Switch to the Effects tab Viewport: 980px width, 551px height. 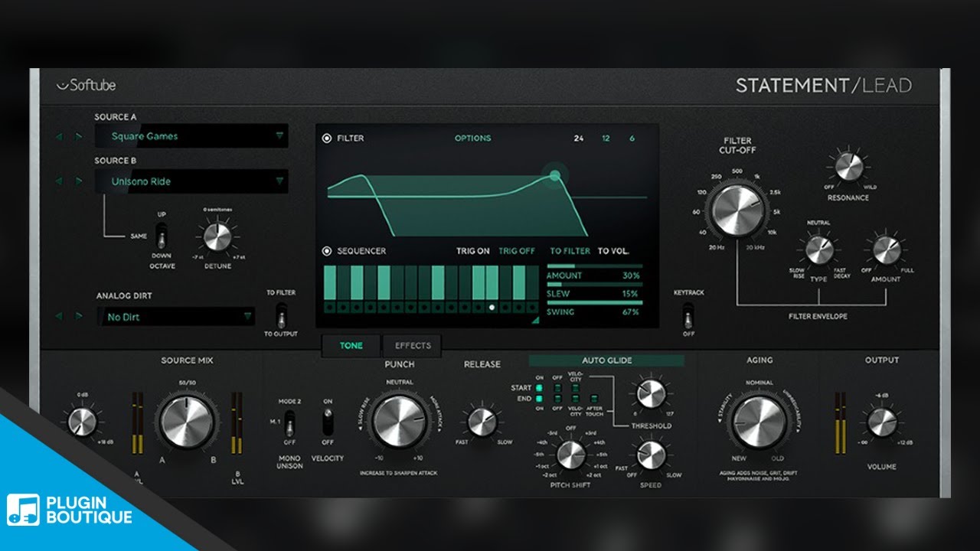pyautogui.click(x=413, y=346)
